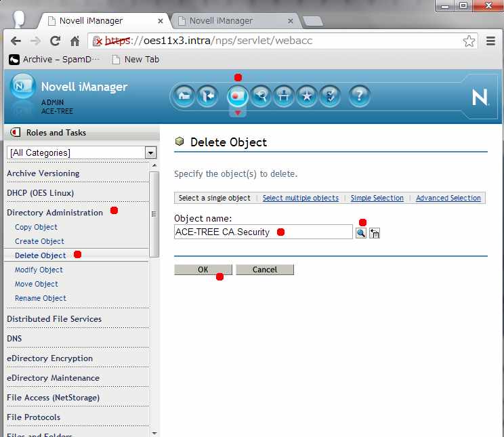The image size is (504, 437).
Task: Open the Favorites star toolbar icon
Action: coord(307,96)
